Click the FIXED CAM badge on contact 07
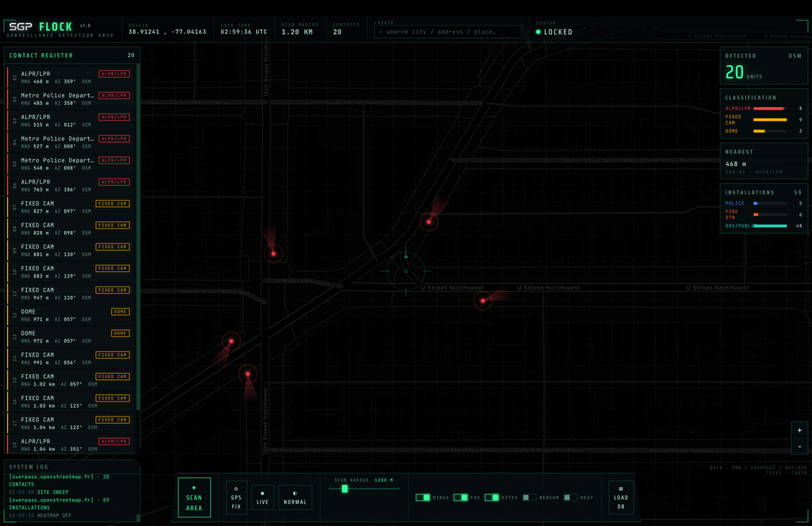 click(113, 204)
